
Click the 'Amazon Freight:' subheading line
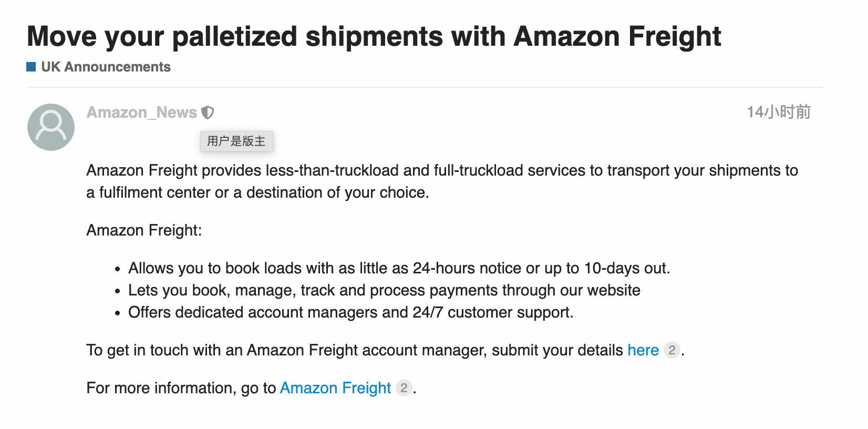pos(144,230)
